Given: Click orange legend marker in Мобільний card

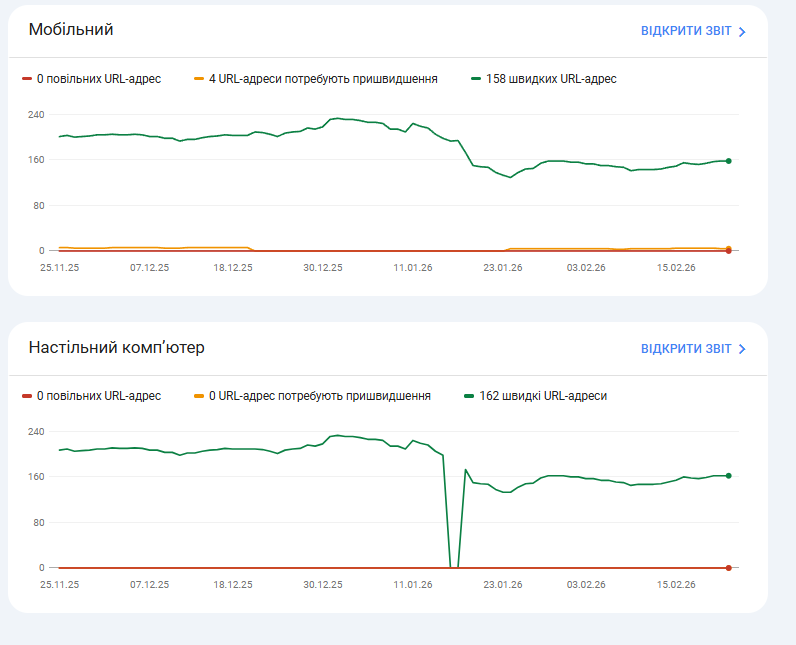Looking at the screenshot, I should pyautogui.click(x=199, y=79).
